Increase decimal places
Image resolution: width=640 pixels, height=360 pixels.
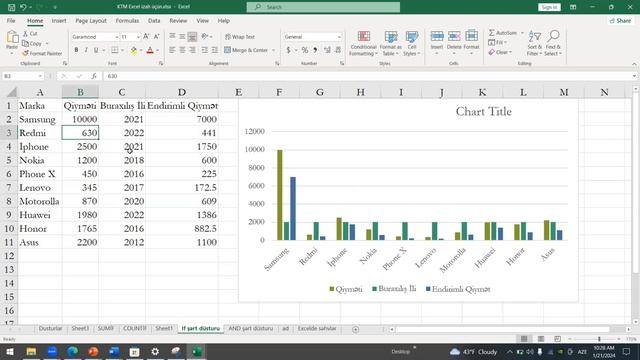point(327,50)
